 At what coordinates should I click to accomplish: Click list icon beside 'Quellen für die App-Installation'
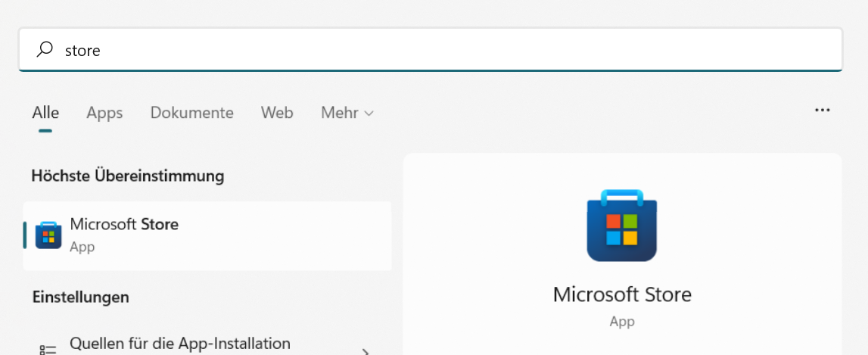(x=48, y=350)
